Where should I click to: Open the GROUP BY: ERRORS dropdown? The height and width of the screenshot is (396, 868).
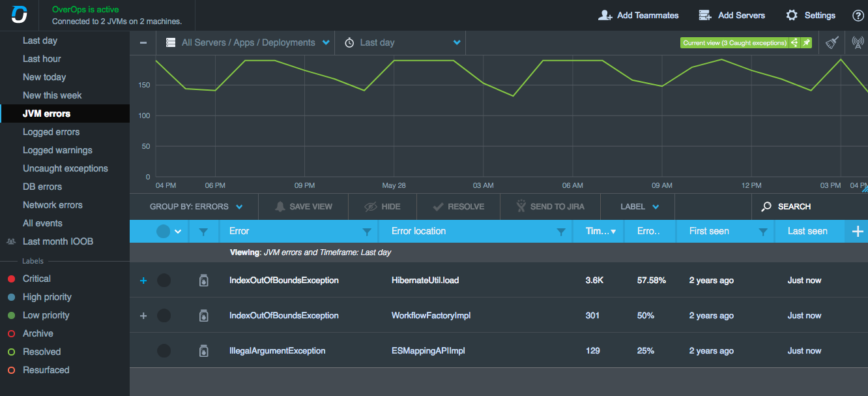(196, 206)
